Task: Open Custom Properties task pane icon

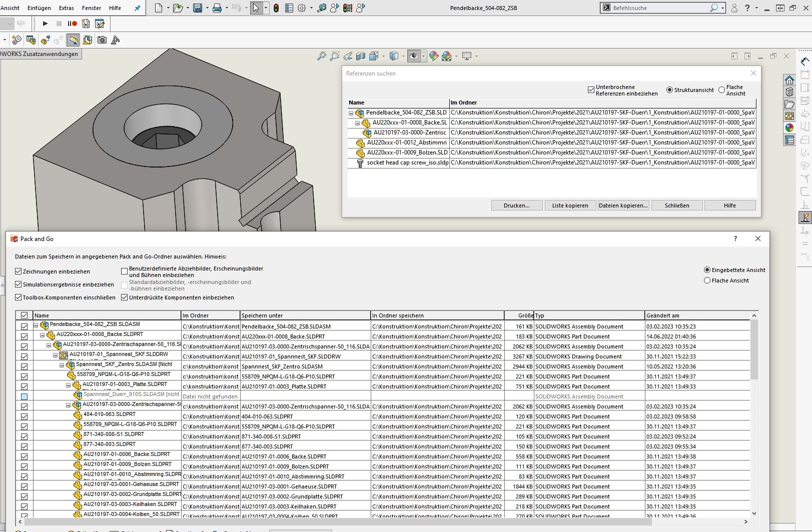Action: [789, 140]
